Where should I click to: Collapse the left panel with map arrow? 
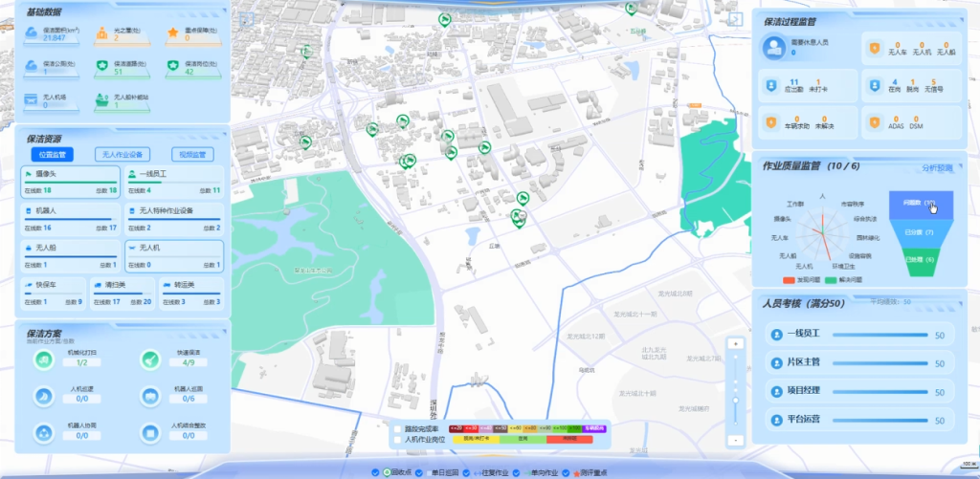tap(246, 18)
